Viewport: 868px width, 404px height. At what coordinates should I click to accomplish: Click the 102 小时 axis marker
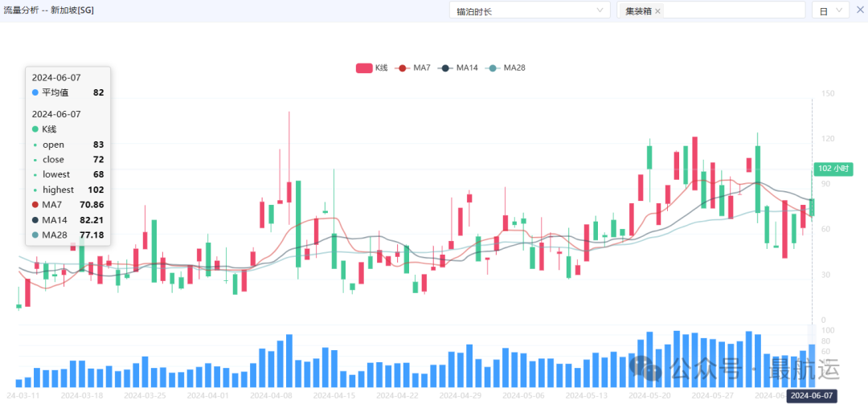(833, 169)
